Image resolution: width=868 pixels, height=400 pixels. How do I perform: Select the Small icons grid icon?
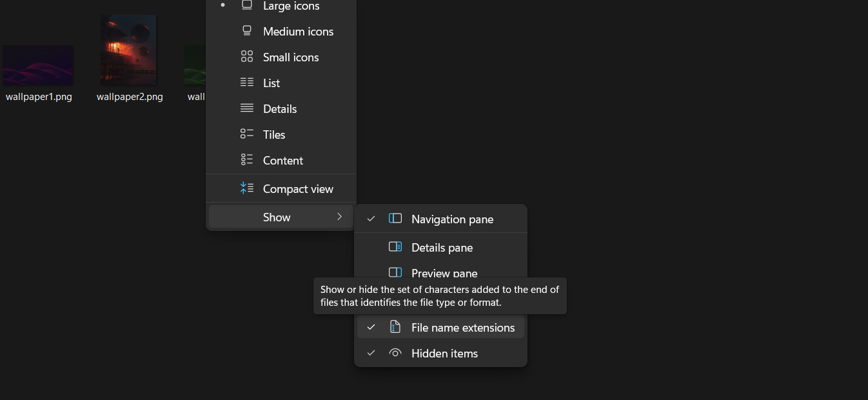246,56
